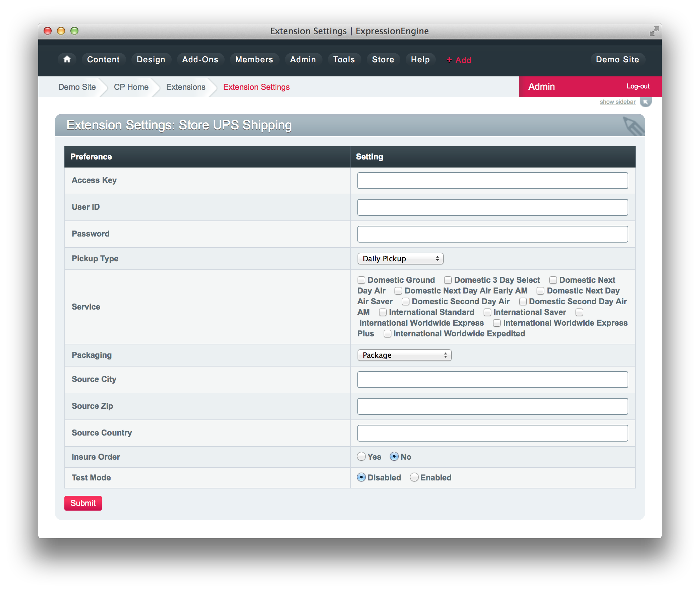Submit the extension settings form
Screen dimensions: 700x591
tap(83, 503)
